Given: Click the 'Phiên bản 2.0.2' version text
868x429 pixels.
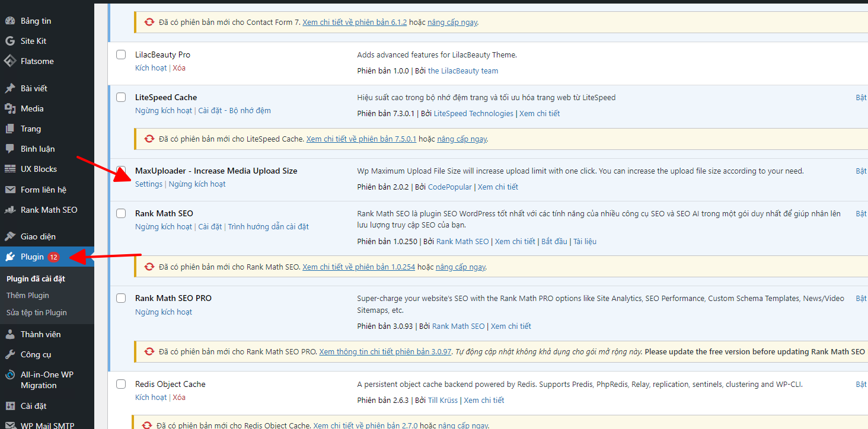Looking at the screenshot, I should click(x=383, y=187).
